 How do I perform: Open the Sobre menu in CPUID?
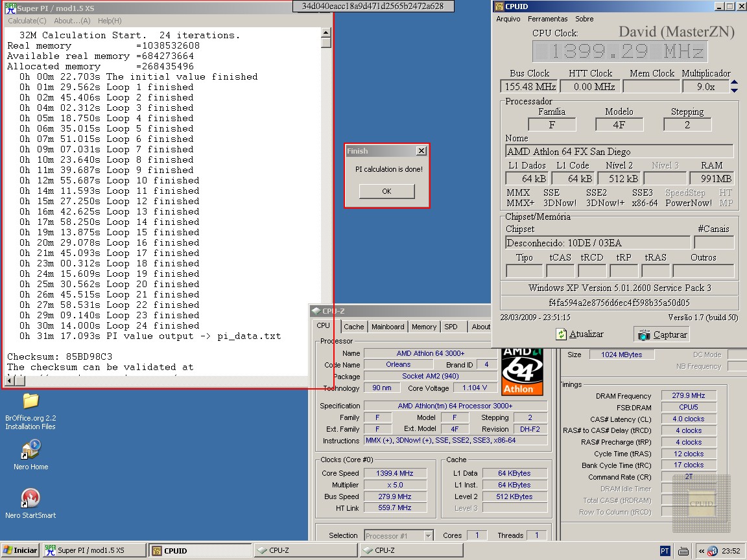click(x=584, y=19)
